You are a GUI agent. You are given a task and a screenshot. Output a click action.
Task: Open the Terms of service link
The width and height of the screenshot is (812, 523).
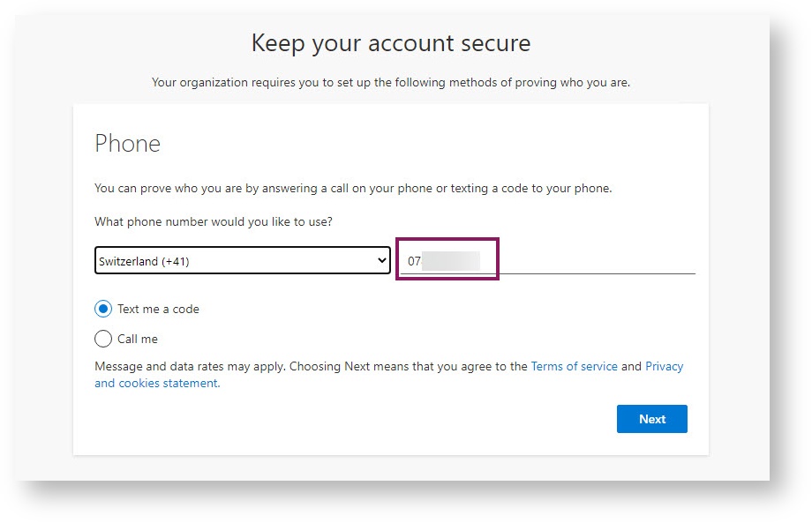(574, 366)
